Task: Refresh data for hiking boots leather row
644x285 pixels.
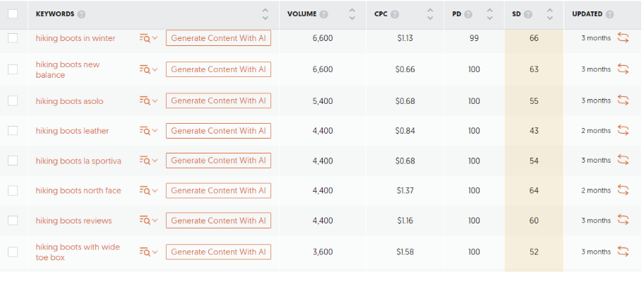Action: coord(623,131)
